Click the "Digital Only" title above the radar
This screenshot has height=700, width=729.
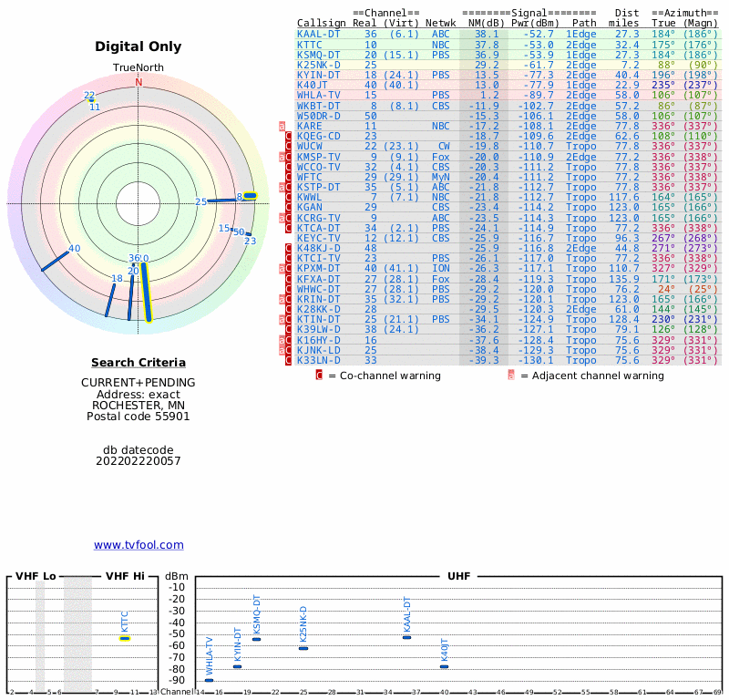[x=139, y=46]
